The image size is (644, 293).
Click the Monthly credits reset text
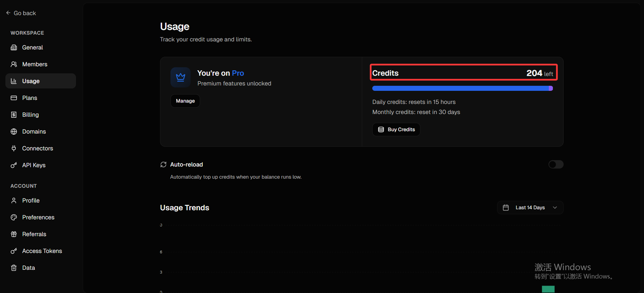coord(416,112)
